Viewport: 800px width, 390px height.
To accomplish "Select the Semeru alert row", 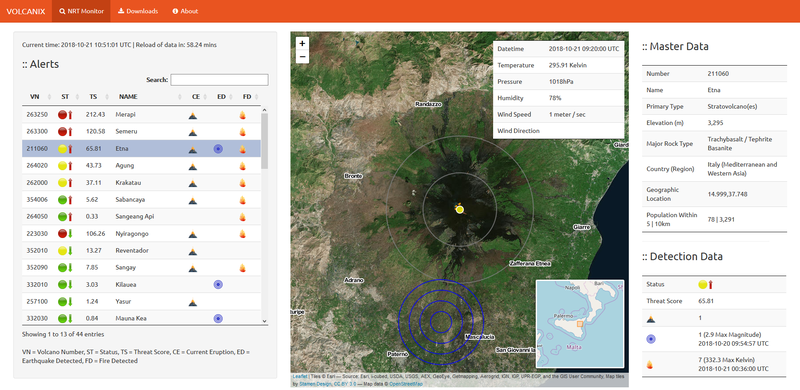I will click(x=141, y=131).
